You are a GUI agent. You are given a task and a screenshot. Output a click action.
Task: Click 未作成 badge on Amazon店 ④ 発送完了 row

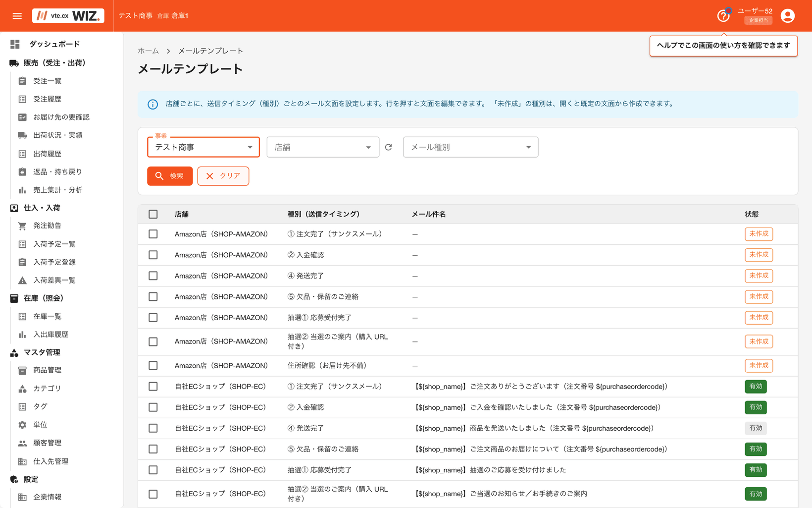[759, 276]
